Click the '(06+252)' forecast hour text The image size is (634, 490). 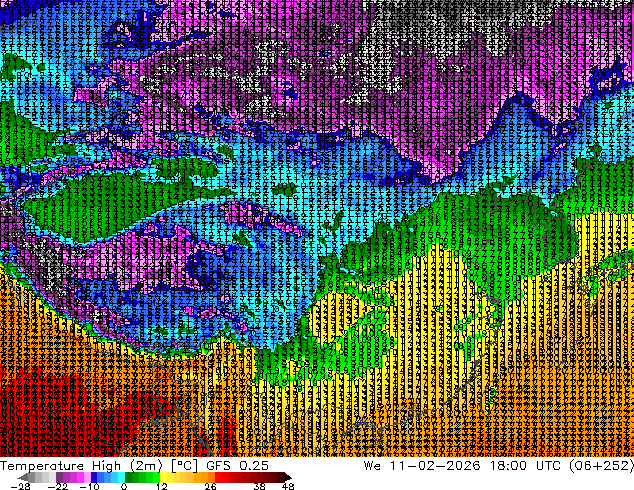(601, 466)
